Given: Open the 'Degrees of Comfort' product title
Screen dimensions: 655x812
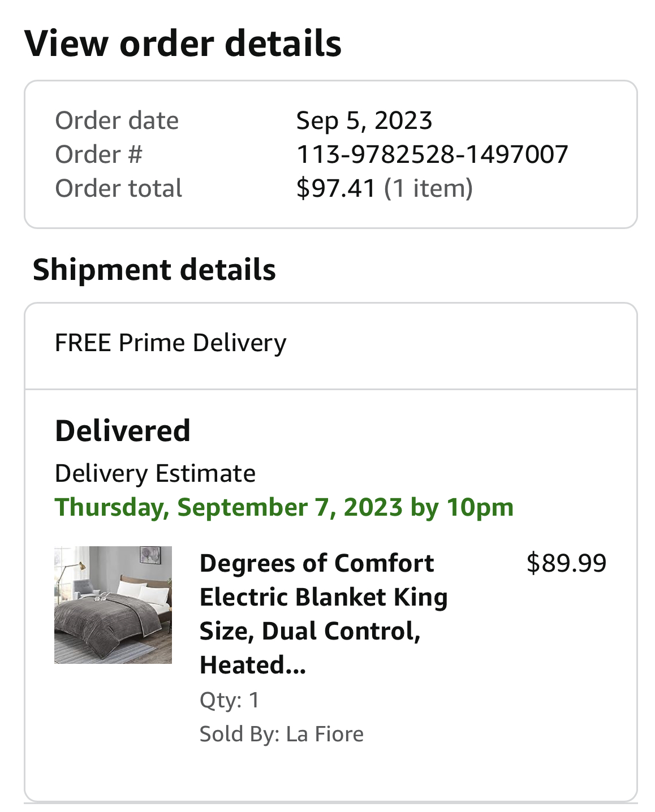Looking at the screenshot, I should tap(323, 614).
